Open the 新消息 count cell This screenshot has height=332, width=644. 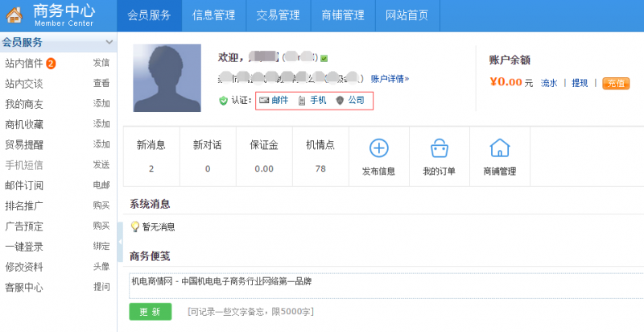[x=151, y=156]
